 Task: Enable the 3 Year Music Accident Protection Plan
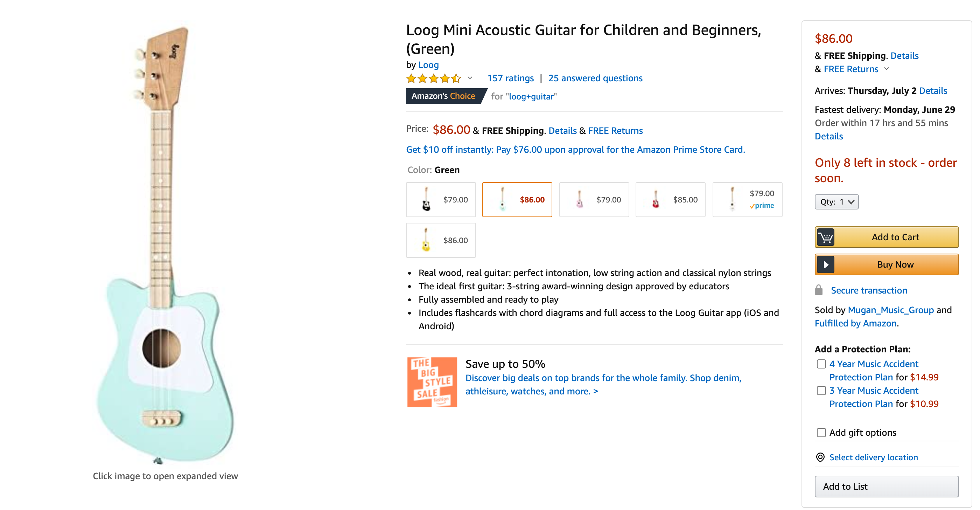821,391
